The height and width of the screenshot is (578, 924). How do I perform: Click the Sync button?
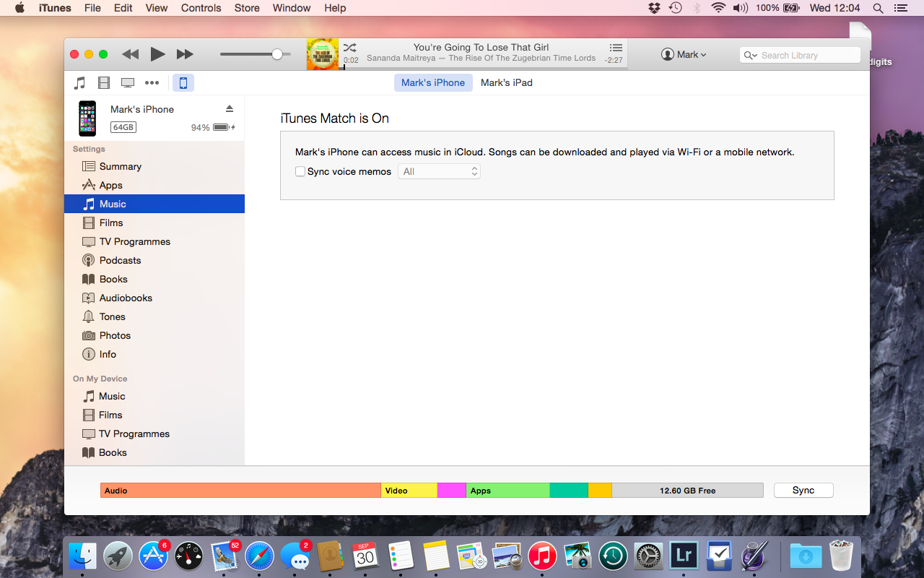(x=803, y=490)
